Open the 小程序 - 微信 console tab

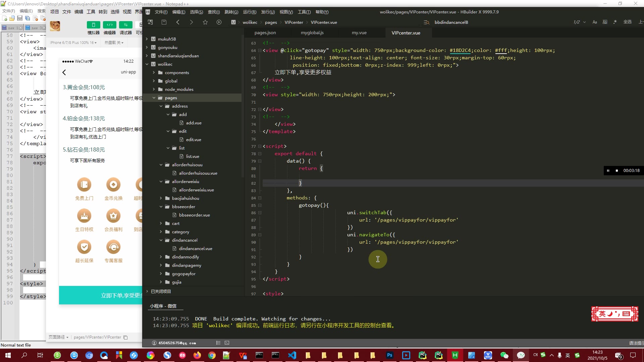point(163,306)
